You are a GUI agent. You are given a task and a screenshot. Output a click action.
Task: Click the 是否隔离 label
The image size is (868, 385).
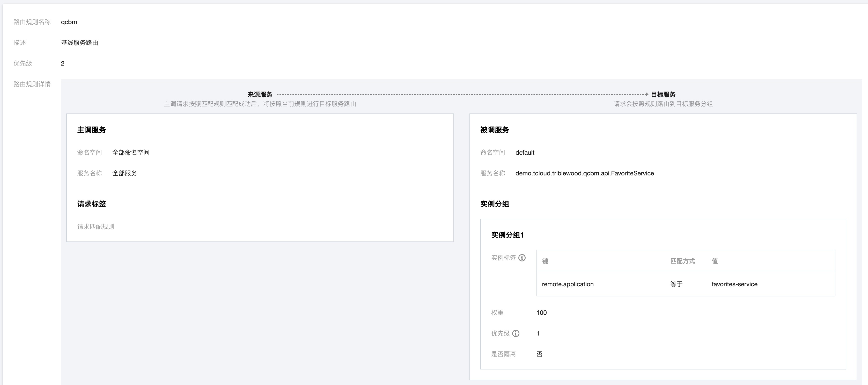tap(503, 354)
